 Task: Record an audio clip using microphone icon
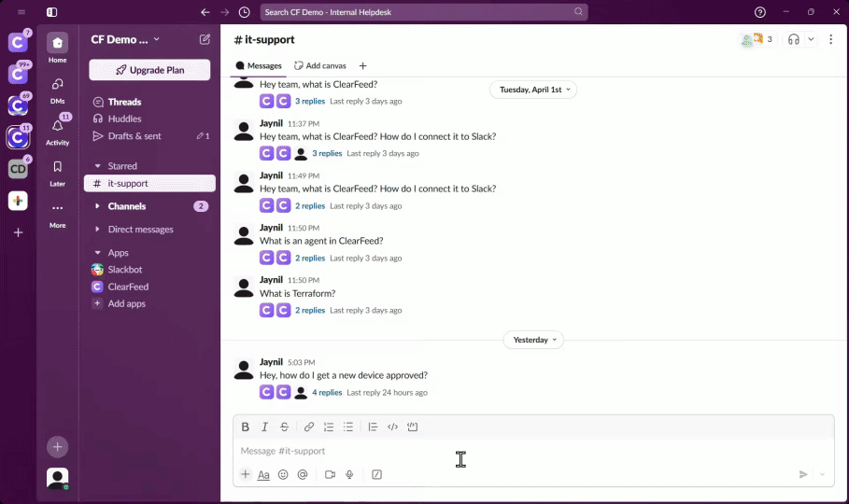349,474
